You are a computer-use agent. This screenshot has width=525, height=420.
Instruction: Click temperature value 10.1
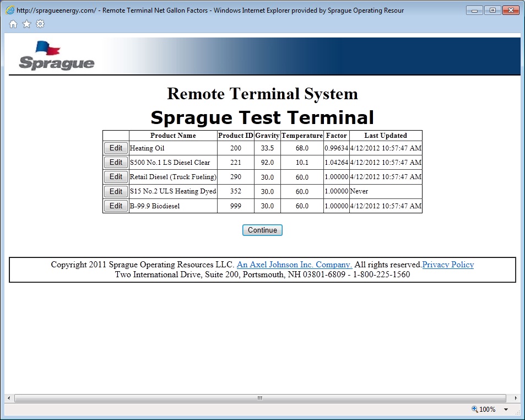click(x=302, y=163)
